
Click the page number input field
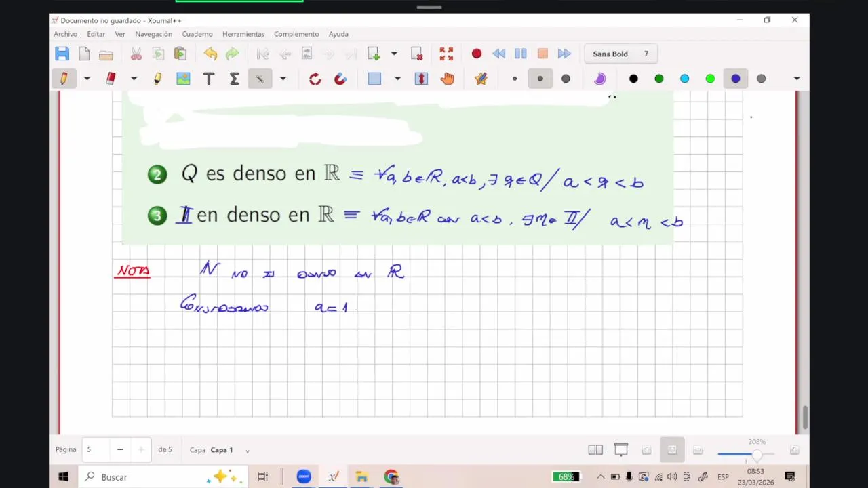tap(96, 449)
